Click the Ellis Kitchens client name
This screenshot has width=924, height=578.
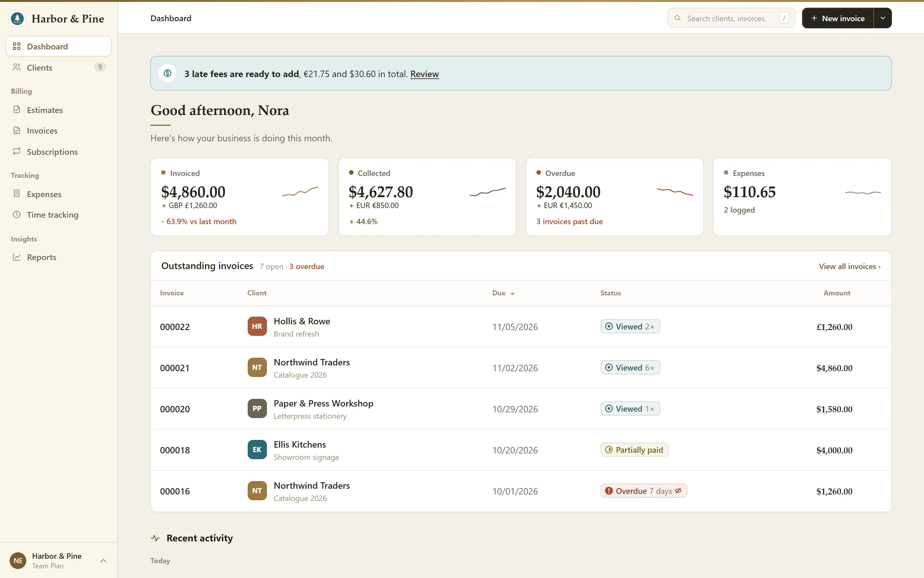coord(300,444)
